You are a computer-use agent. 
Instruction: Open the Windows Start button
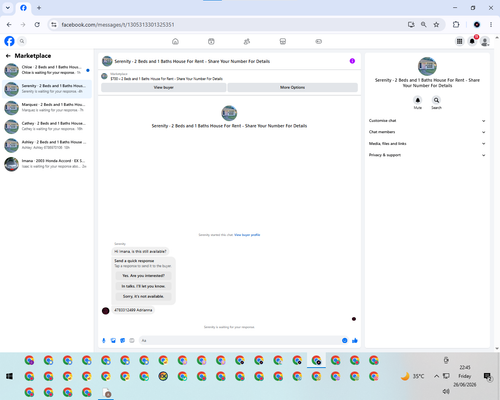(x=9, y=376)
